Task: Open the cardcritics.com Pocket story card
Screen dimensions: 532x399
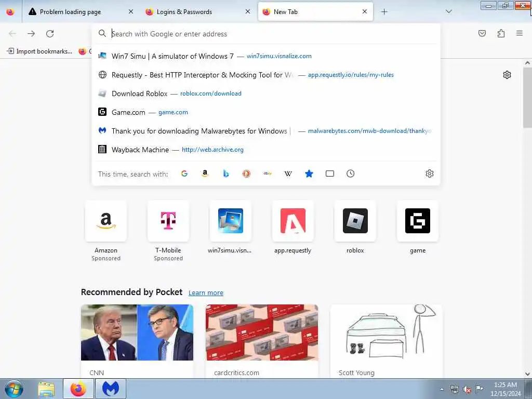Action: [x=262, y=341]
